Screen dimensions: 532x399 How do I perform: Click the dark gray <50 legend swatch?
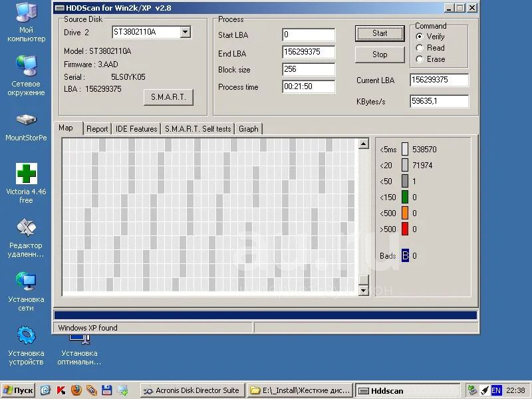[405, 181]
